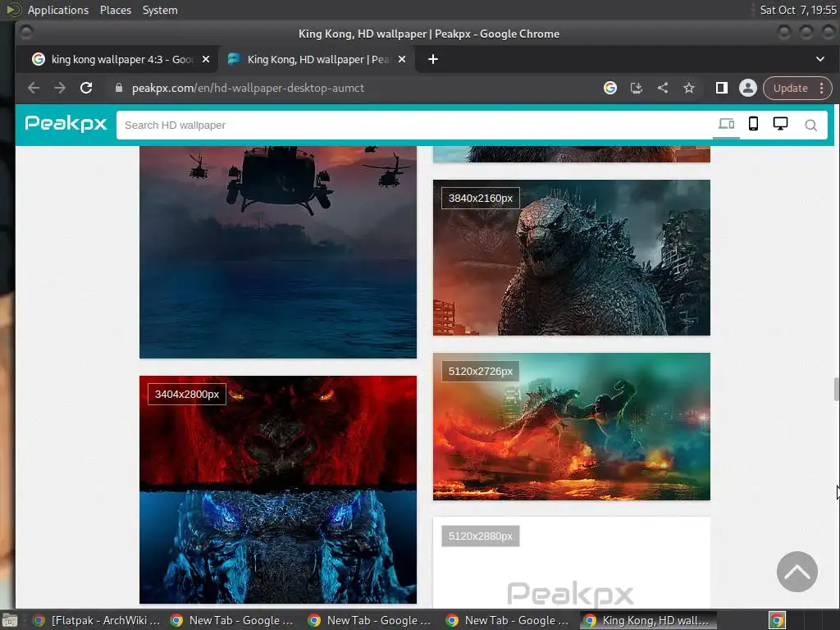Open Chrome three-dot menu
840x630 pixels.
click(822, 88)
